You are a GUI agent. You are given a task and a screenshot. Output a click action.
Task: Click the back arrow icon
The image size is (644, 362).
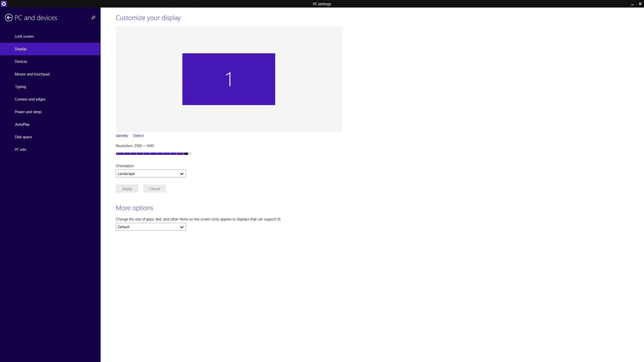coord(9,18)
